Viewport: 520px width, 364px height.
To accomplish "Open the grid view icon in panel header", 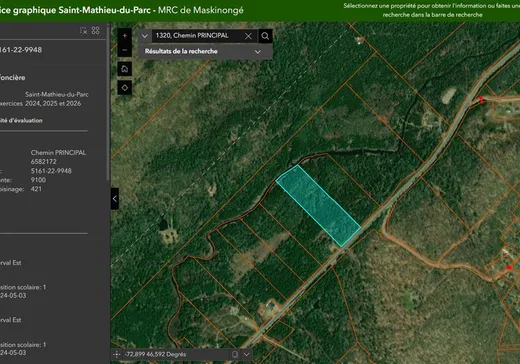I will (x=96, y=30).
